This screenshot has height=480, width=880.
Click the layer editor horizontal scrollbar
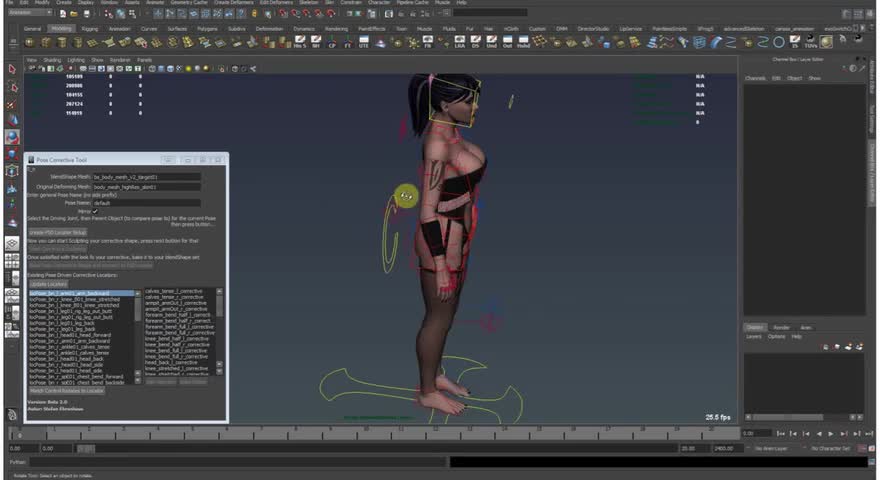coord(804,417)
